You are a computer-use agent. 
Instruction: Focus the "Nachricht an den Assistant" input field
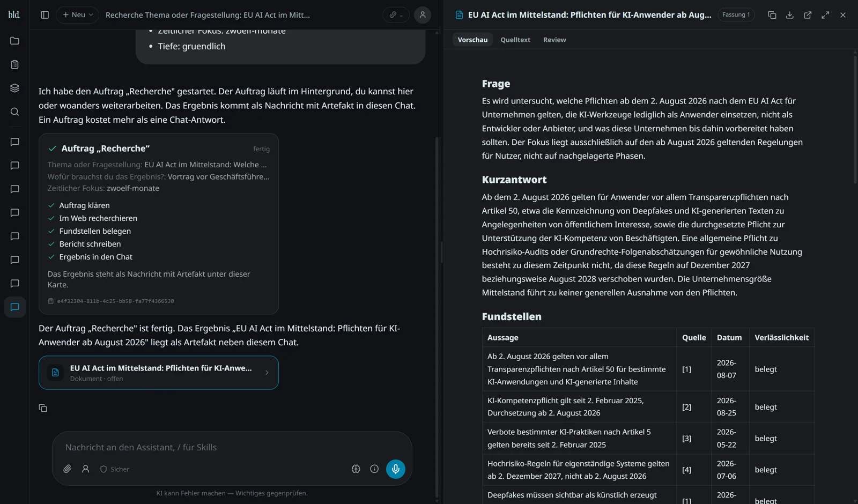(232, 447)
